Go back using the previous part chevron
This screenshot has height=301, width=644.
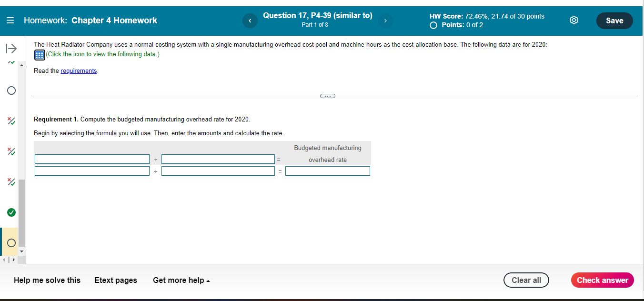point(250,20)
